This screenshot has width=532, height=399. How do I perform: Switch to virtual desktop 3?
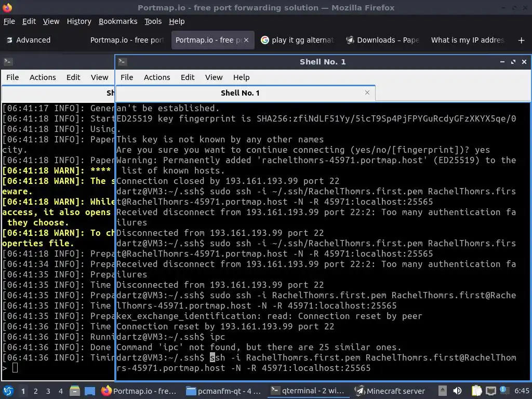pyautogui.click(x=48, y=391)
